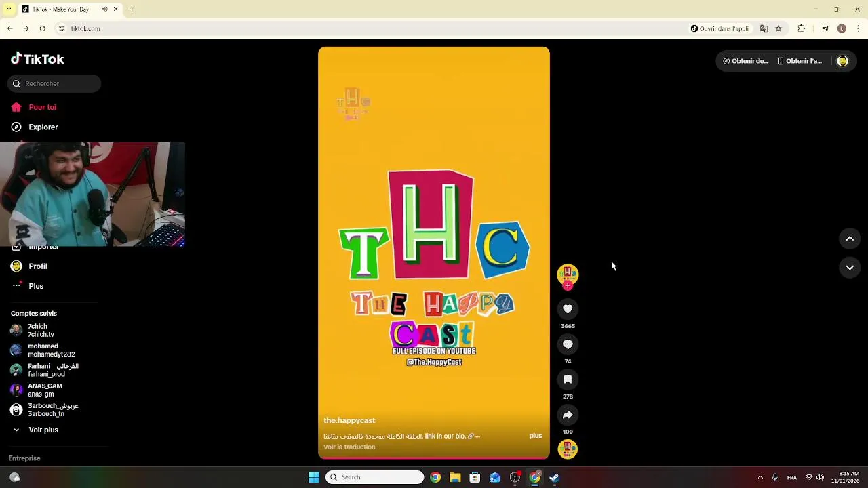Open the Profil page
Screen dimensions: 868x488
[x=29, y=266]
